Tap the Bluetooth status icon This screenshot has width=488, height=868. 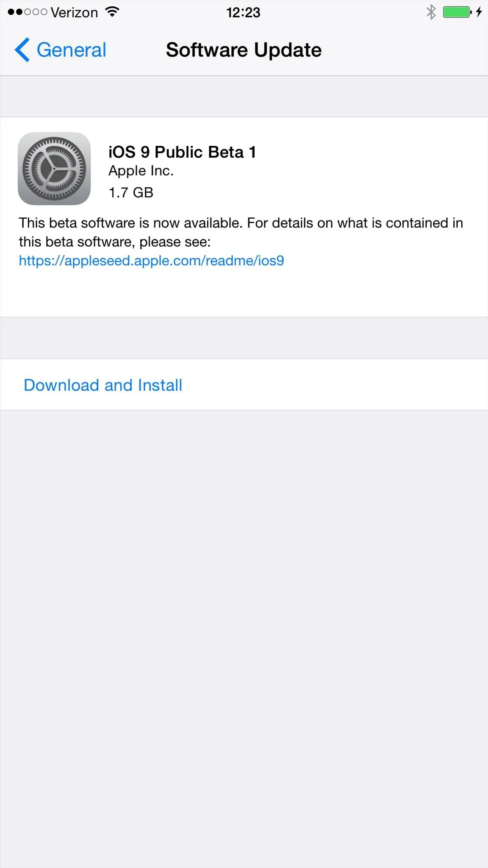point(431,12)
